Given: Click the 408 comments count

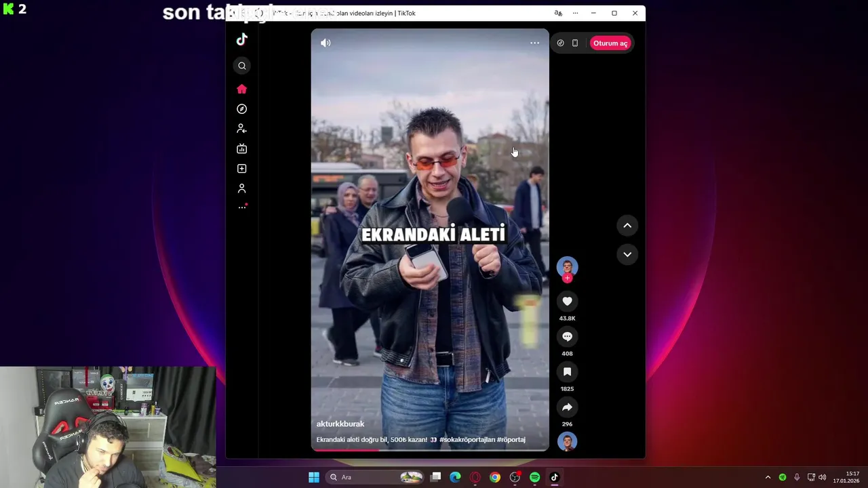Looking at the screenshot, I should [x=568, y=354].
